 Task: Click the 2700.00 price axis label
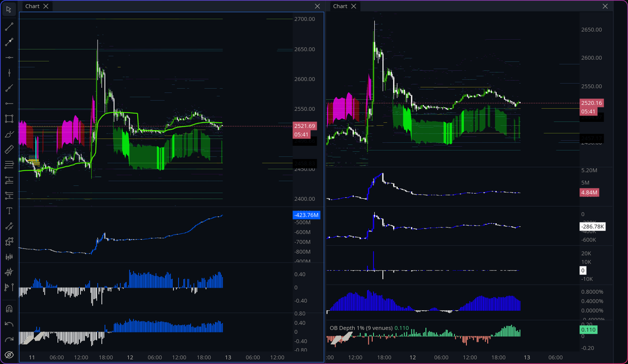[x=305, y=19]
